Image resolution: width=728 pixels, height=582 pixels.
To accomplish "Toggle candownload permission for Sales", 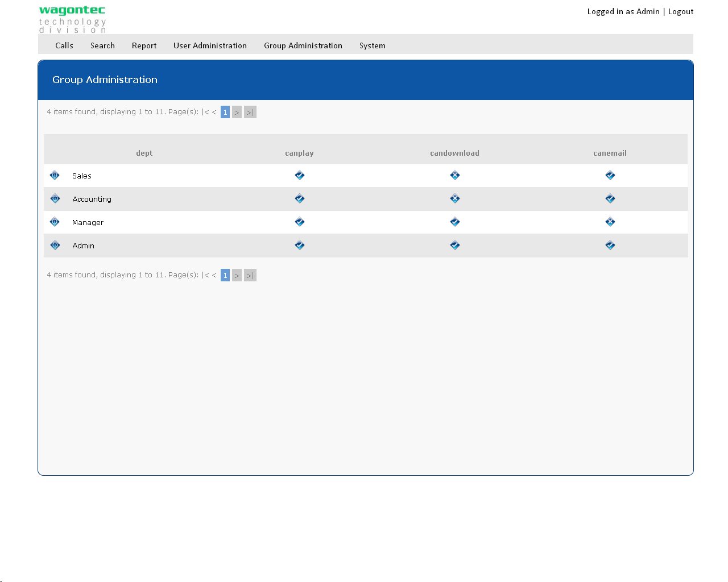I will pos(455,175).
